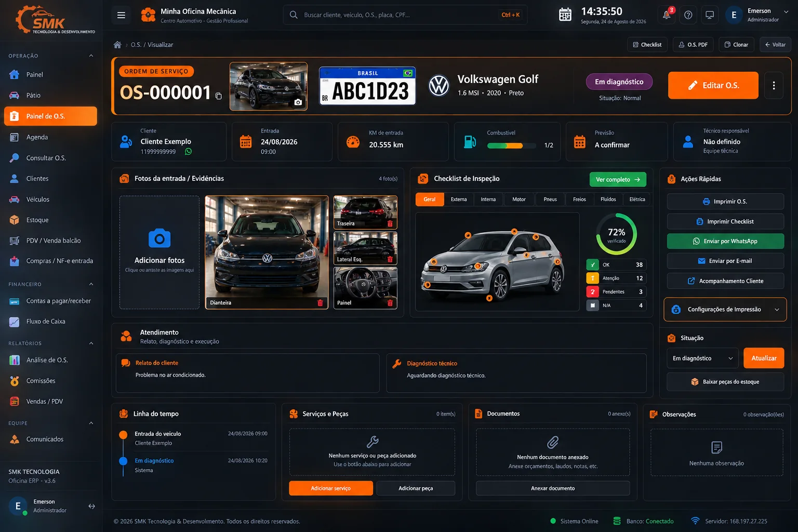Switch to the Motor checklist tab

(519, 199)
